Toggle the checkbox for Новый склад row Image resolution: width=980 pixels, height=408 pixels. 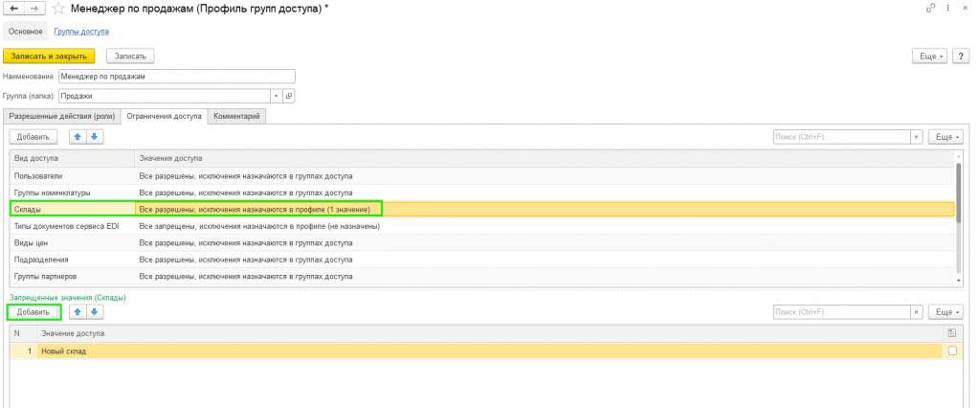point(952,351)
